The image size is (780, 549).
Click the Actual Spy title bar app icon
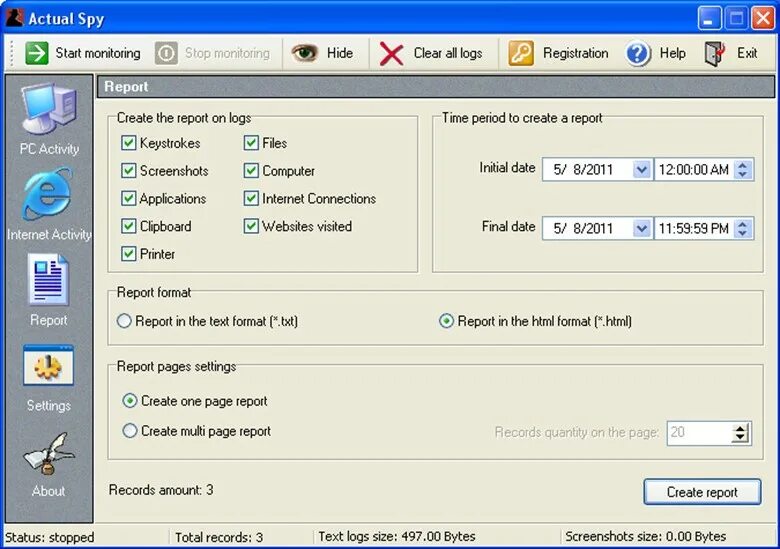[x=14, y=18]
